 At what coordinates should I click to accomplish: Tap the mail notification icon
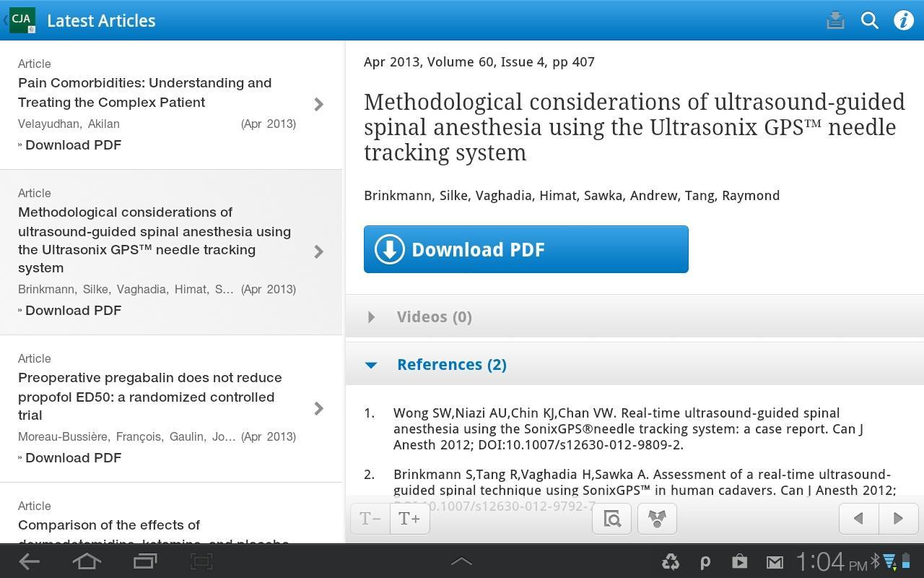774,562
